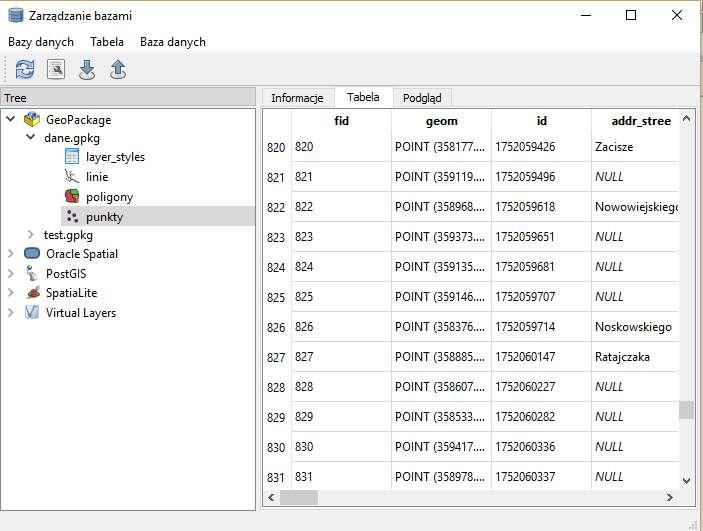Click the fid cell 829
Viewport: 703px width, 531px height.
coord(341,417)
